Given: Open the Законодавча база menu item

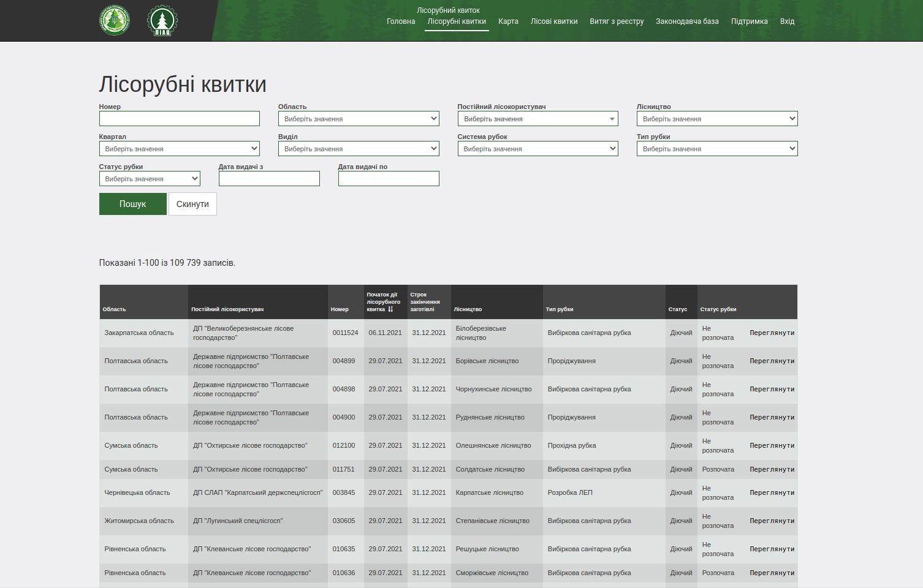Looking at the screenshot, I should [687, 21].
